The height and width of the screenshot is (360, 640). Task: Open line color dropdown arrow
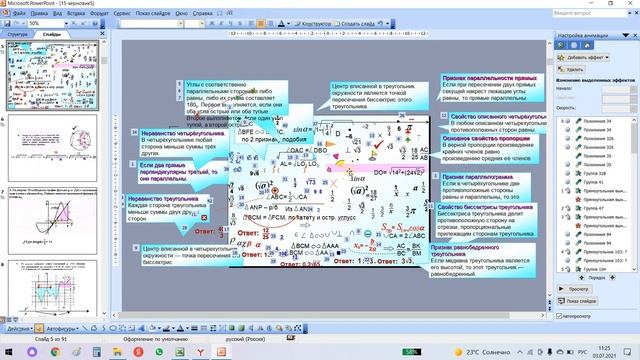[173, 328]
